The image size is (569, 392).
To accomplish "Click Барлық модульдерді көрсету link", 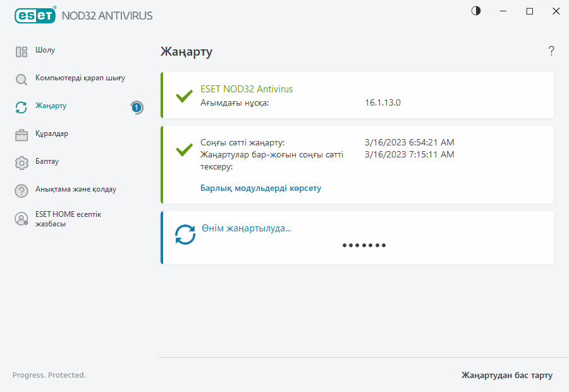I will tap(260, 188).
